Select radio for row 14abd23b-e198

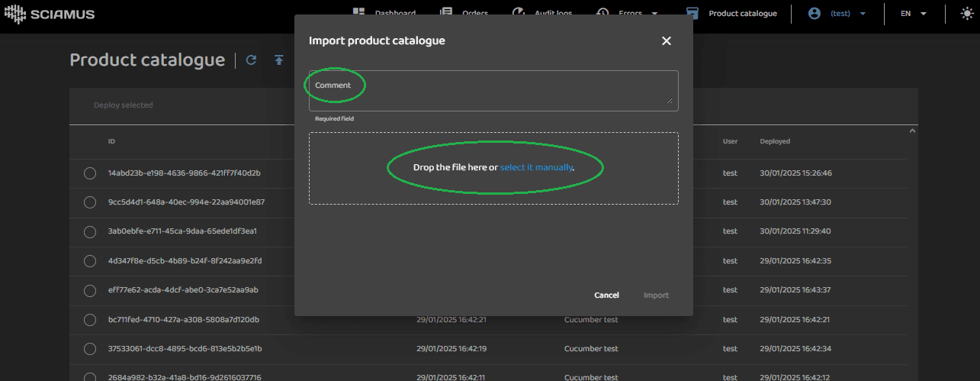coord(90,173)
